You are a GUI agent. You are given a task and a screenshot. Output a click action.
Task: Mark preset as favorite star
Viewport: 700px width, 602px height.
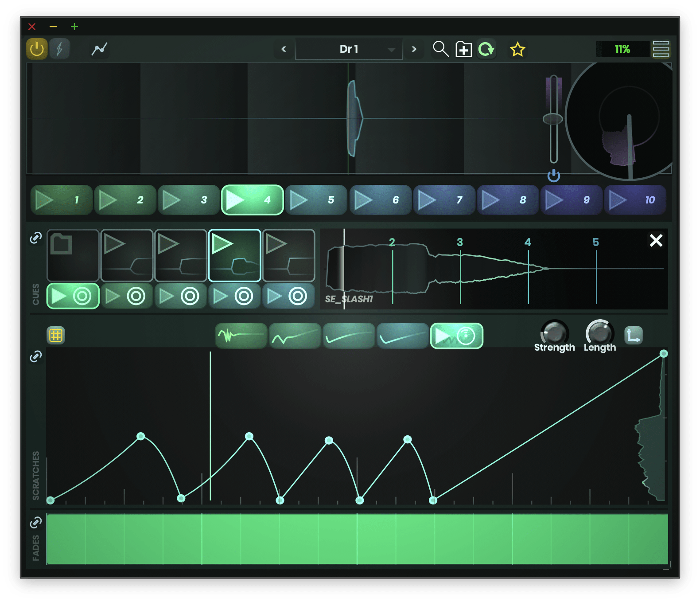click(x=517, y=49)
